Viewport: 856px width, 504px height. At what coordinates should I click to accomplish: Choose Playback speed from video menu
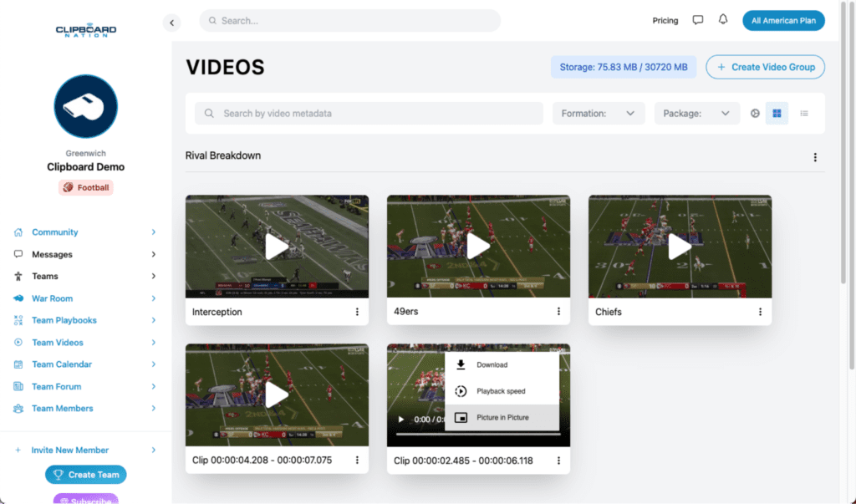pos(500,391)
